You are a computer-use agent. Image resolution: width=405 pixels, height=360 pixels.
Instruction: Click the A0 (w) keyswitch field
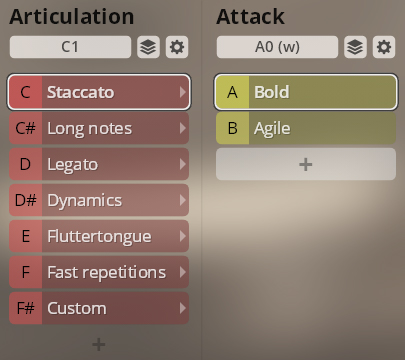click(x=277, y=47)
